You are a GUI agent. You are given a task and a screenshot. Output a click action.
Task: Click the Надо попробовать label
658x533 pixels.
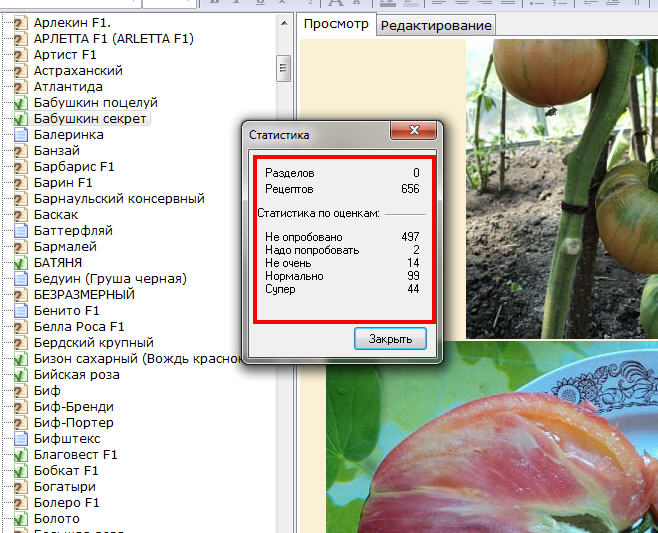click(312, 251)
